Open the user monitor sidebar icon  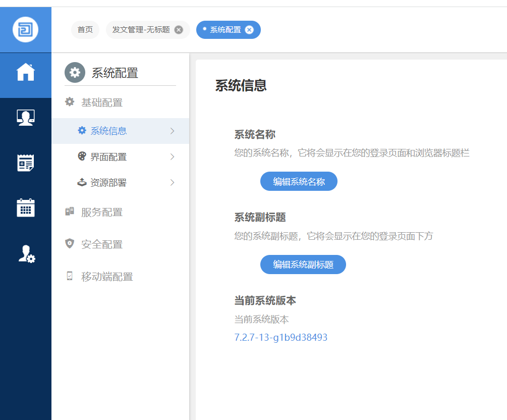pyautogui.click(x=26, y=118)
